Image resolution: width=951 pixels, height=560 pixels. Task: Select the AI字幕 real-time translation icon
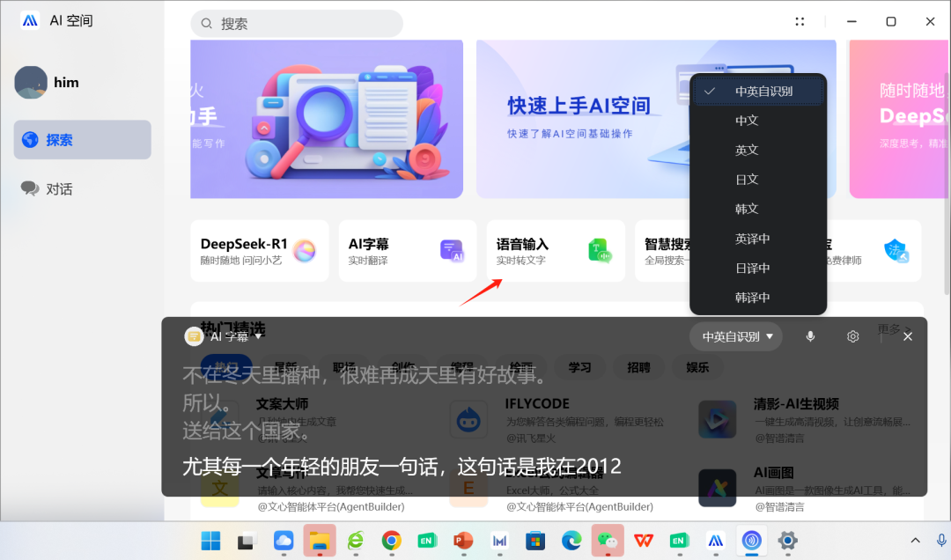click(x=452, y=251)
